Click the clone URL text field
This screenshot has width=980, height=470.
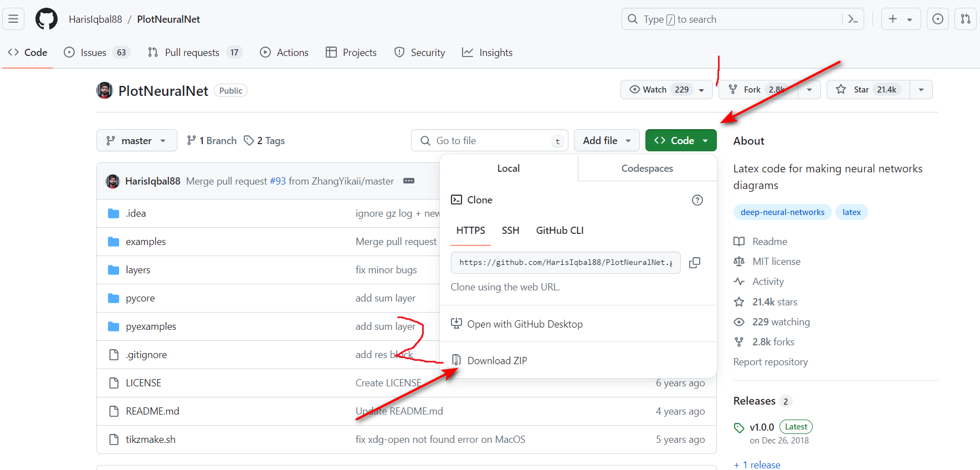tap(566, 263)
